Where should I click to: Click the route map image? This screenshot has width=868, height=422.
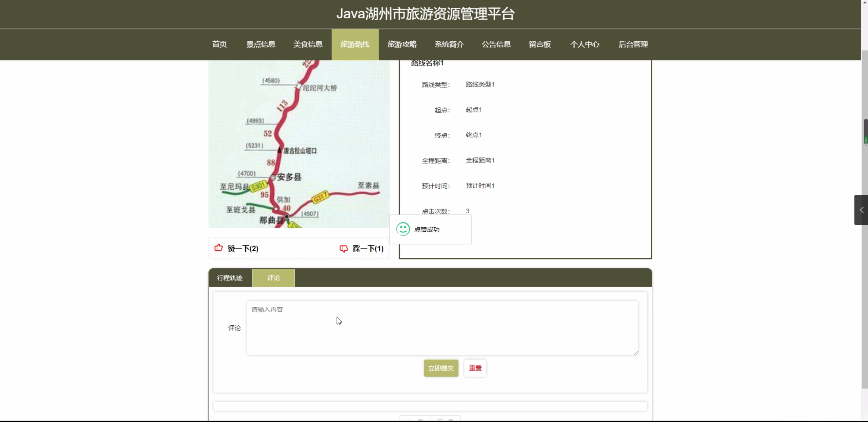[299, 144]
